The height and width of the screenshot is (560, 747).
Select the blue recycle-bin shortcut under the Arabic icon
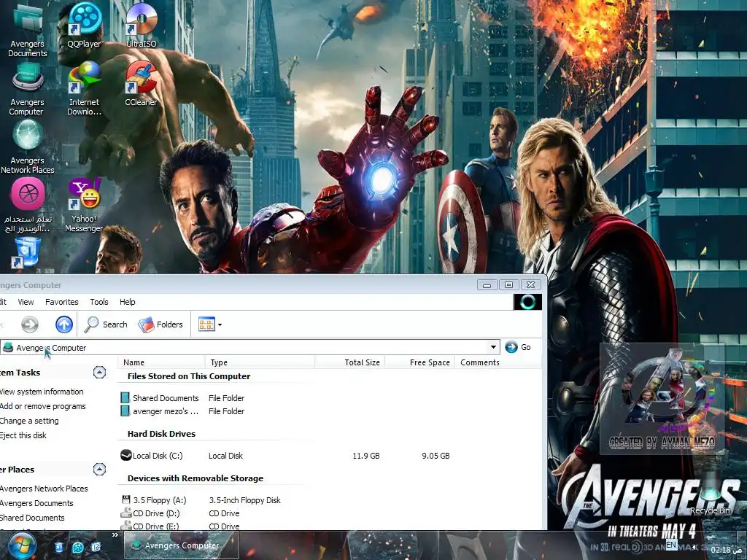[26, 253]
